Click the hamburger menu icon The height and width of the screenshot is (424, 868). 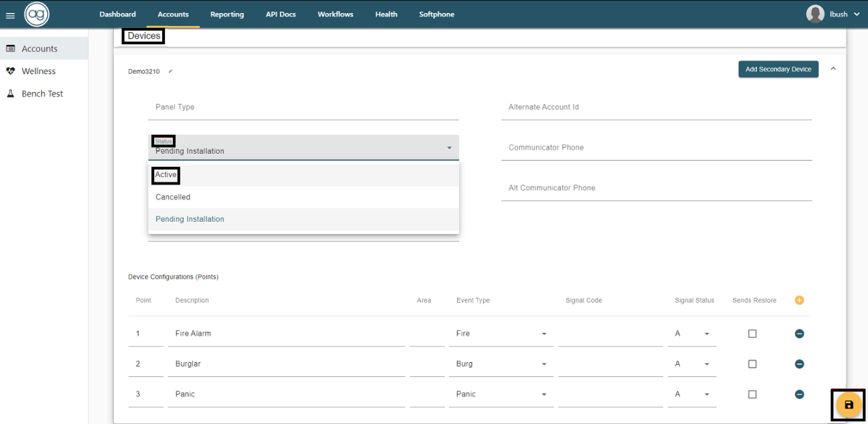10,15
